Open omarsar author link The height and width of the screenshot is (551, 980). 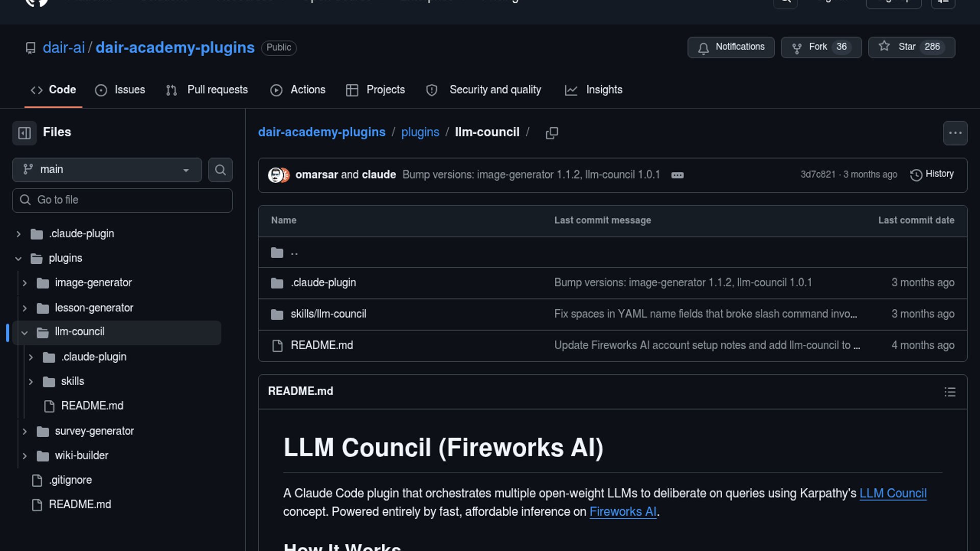pyautogui.click(x=316, y=174)
